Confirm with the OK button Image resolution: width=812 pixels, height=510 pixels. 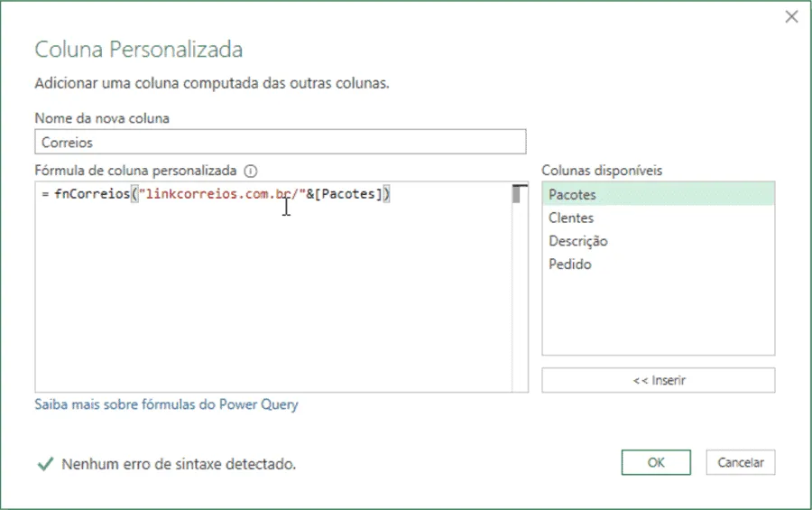click(x=656, y=462)
